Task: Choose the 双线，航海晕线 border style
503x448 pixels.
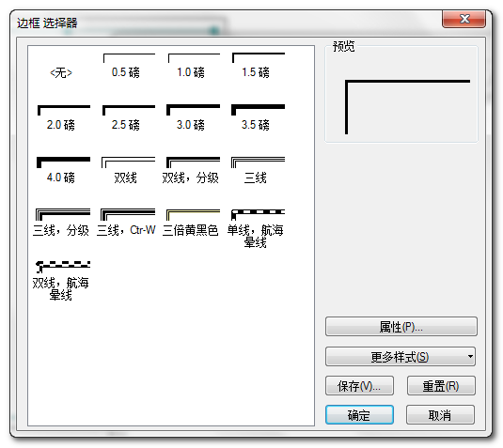Action: click(x=61, y=281)
